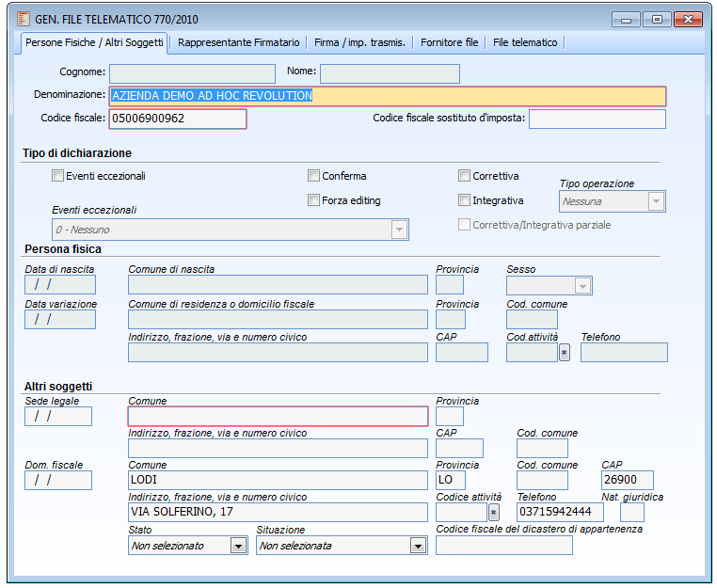Switch to File telematico tab

click(525, 42)
